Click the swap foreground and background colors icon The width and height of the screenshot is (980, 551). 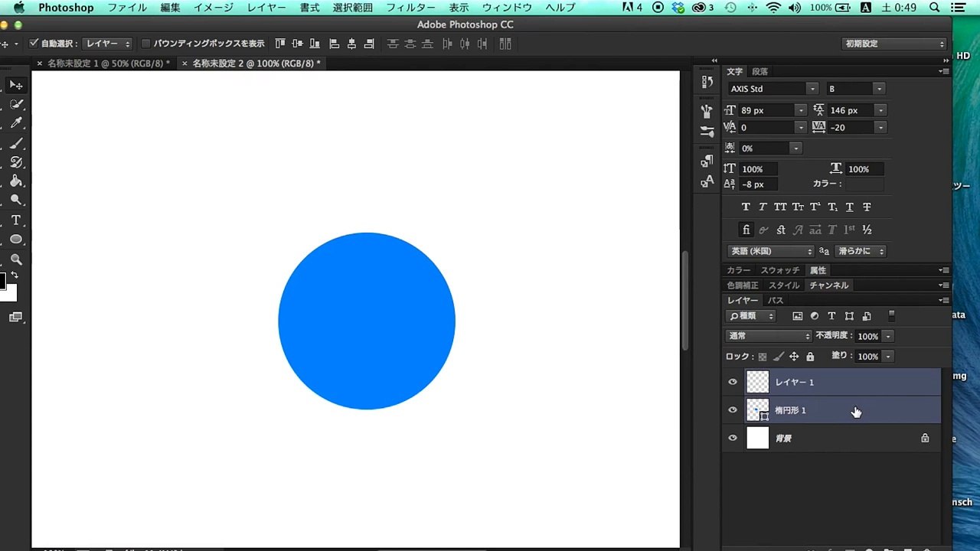(15, 275)
